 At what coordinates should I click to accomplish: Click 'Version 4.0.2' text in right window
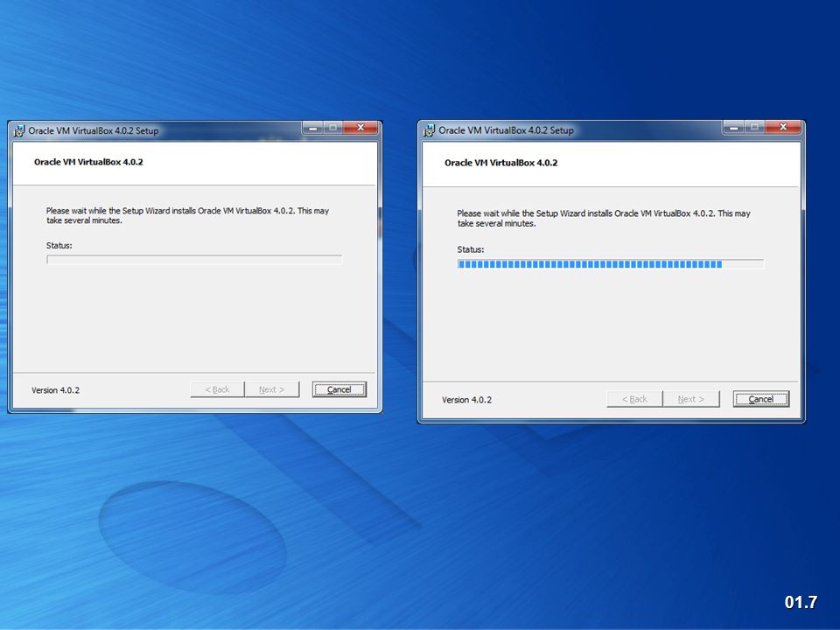(x=466, y=400)
